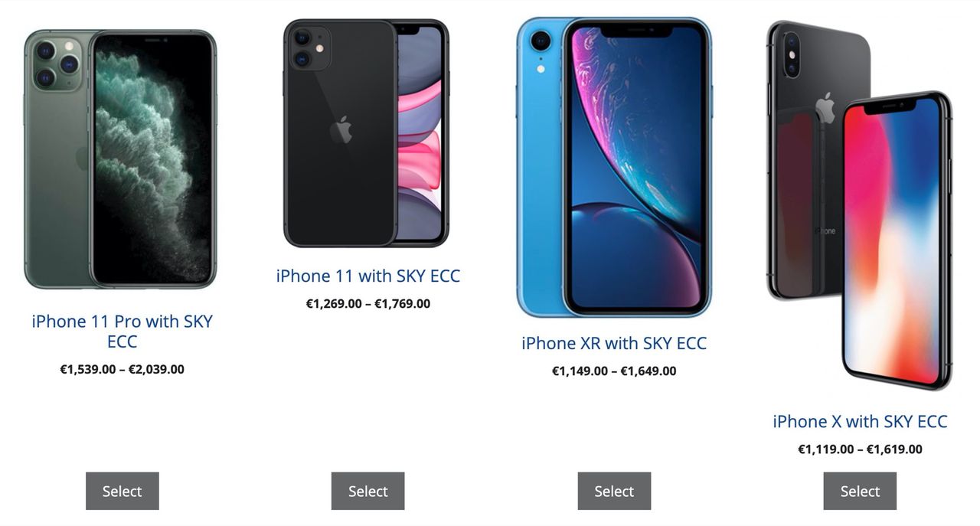Follow the 'iPhone XR with SKY ECC' title link
This screenshot has height=526, width=980.
(x=614, y=343)
